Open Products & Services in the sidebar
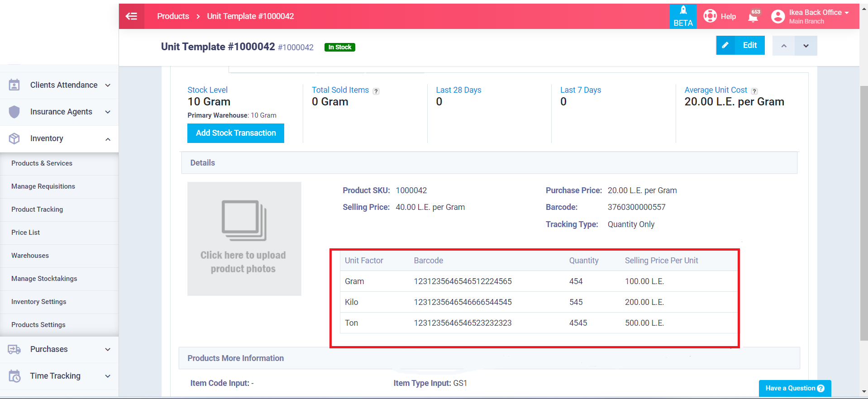The height and width of the screenshot is (399, 868). point(42,163)
